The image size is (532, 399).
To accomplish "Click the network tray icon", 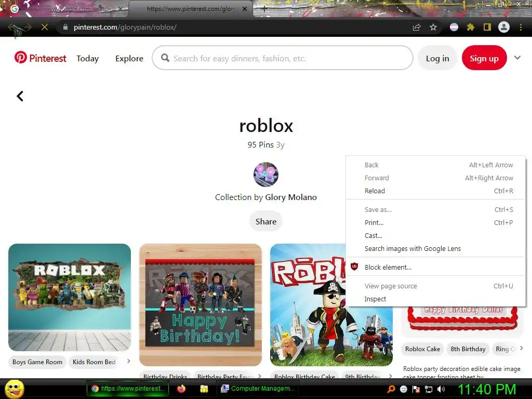I will [429, 389].
